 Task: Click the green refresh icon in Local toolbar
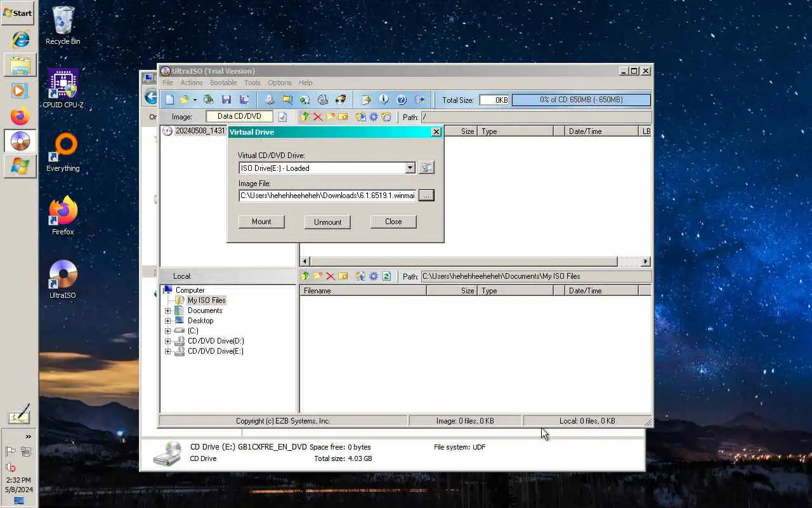[x=386, y=276]
